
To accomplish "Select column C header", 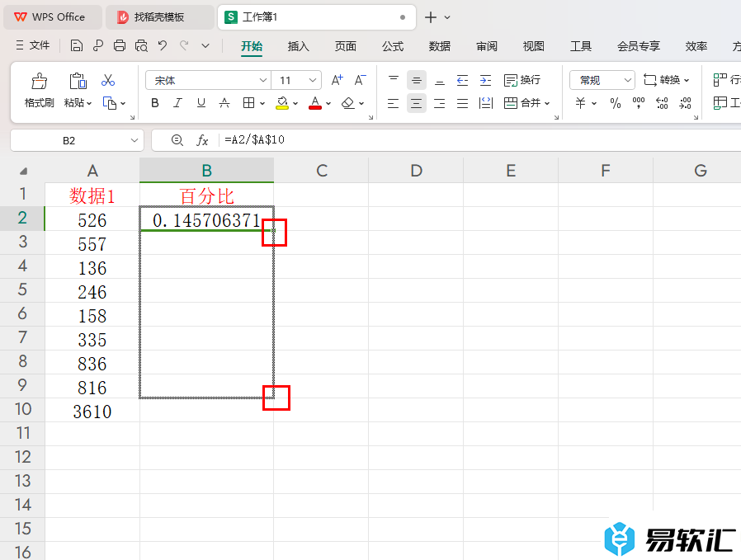I will tap(321, 171).
